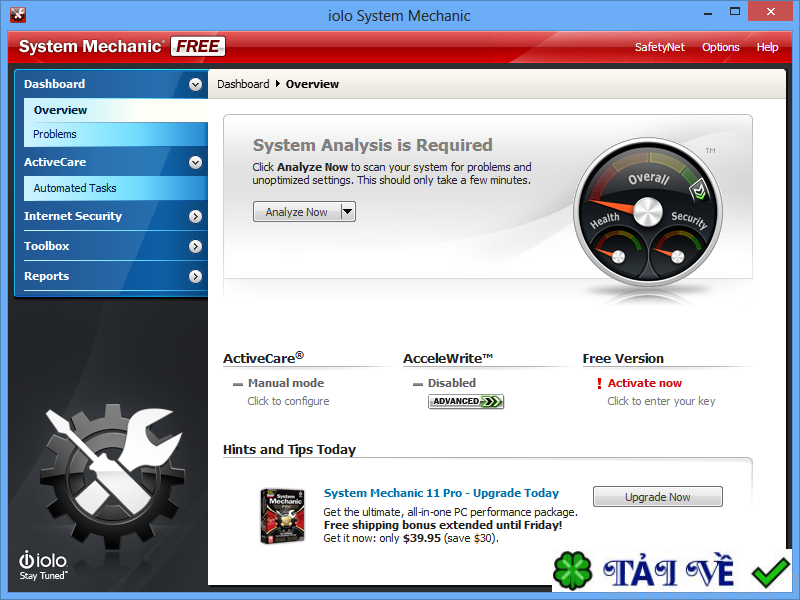Screen dimensions: 800x600
Task: Collapse the Dashboard section chevron
Action: click(x=195, y=85)
